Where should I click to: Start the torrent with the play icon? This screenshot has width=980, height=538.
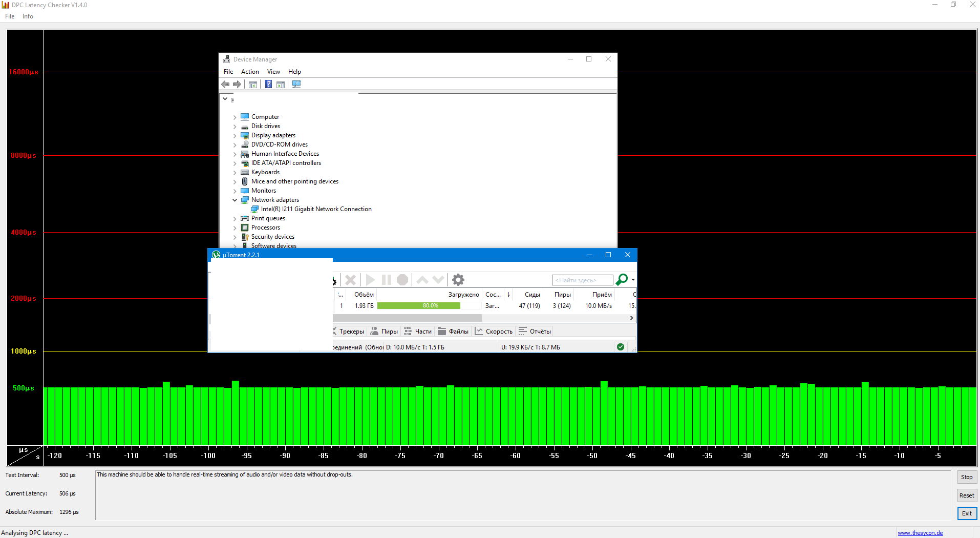click(371, 280)
